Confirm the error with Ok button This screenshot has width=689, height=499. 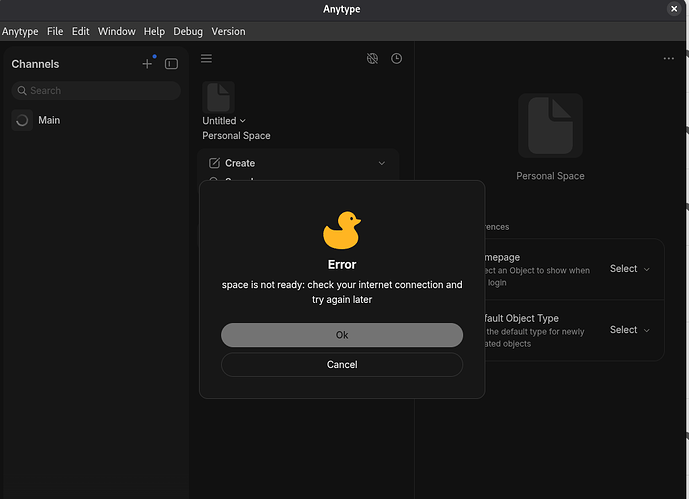pos(342,335)
